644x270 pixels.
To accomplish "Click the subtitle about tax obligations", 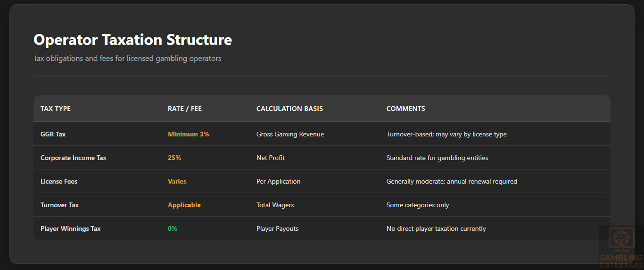I will [x=127, y=59].
